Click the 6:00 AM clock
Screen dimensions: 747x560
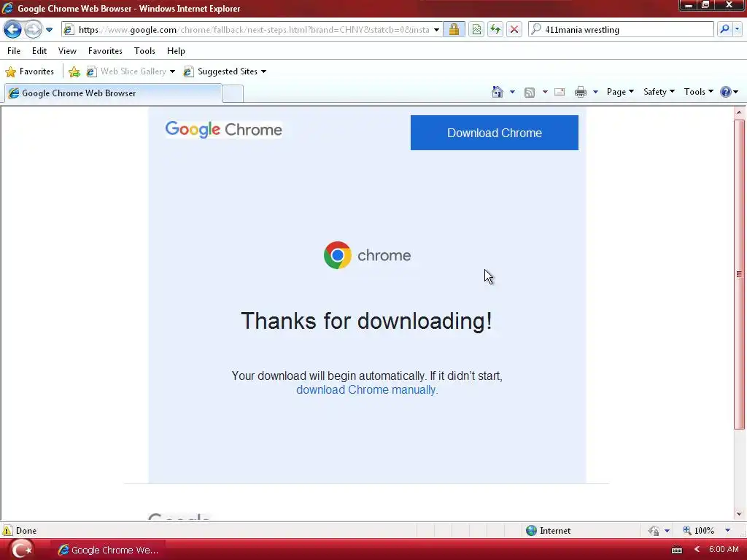724,550
